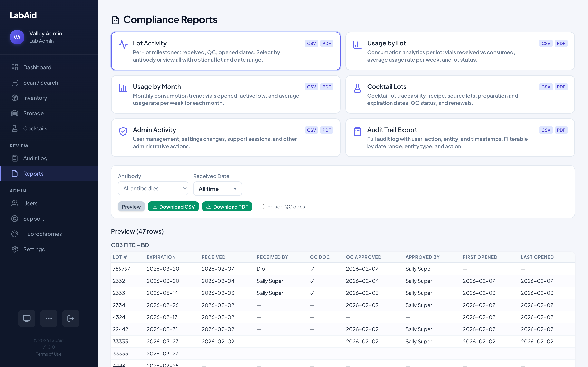The height and width of the screenshot is (367, 588).
Task: Click the VA avatar for Valley Admin
Action: [x=17, y=37]
